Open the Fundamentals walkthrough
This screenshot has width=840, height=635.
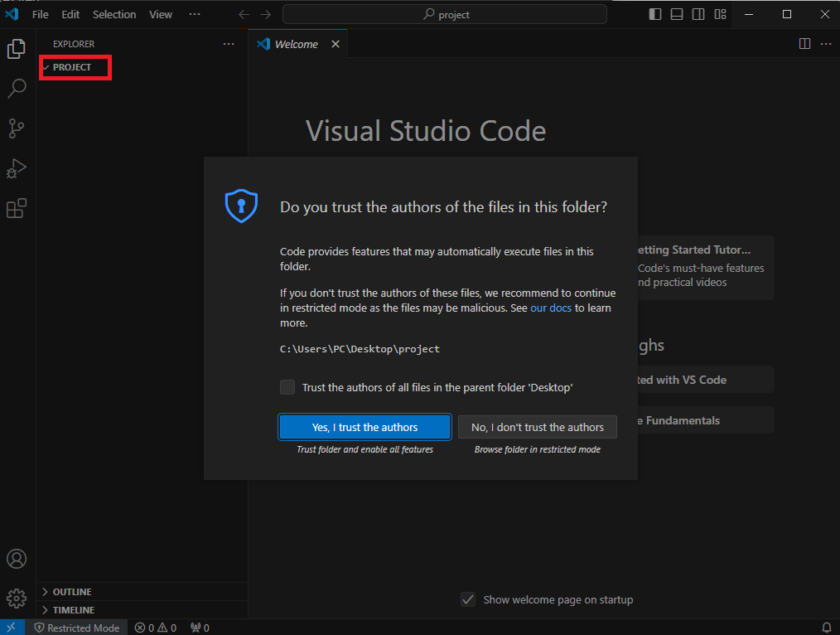pyautogui.click(x=706, y=420)
